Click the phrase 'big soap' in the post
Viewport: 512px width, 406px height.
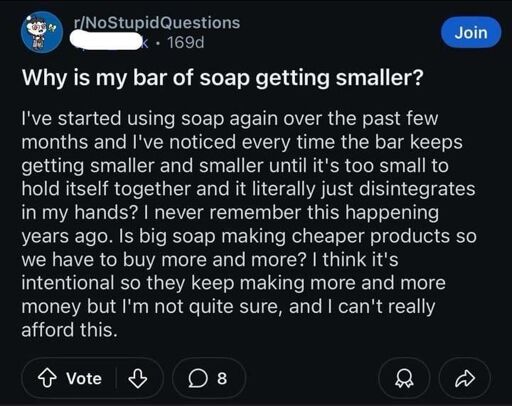(177, 236)
